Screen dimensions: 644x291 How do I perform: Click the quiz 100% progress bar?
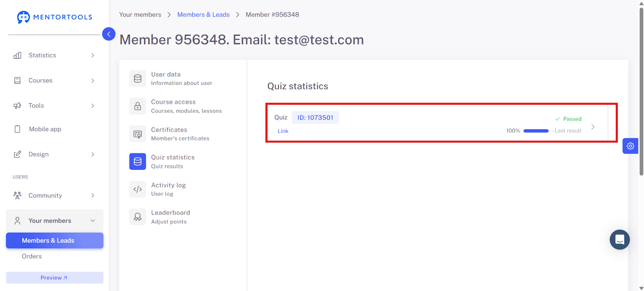(536, 131)
